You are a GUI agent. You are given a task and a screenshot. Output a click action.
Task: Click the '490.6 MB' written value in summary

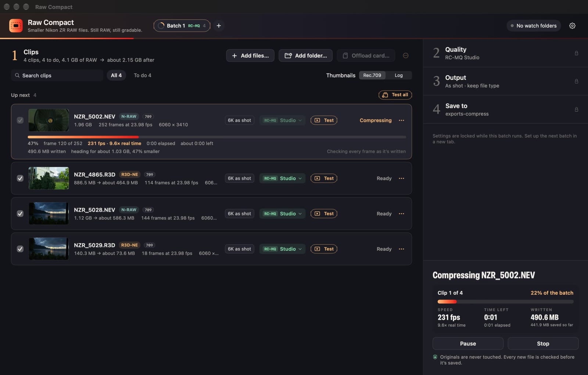pos(544,317)
